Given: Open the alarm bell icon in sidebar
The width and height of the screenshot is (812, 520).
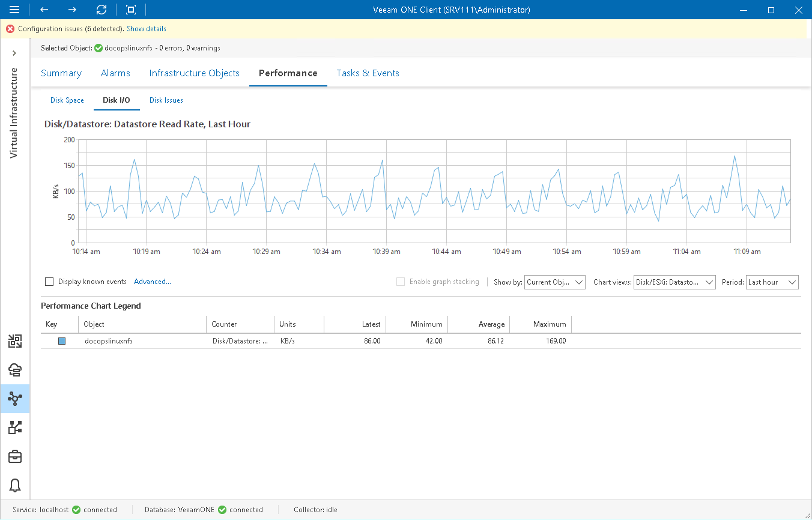Looking at the screenshot, I should pyautogui.click(x=15, y=485).
